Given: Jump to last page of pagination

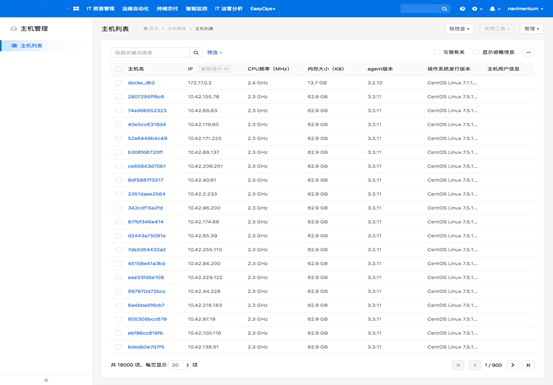Looking at the screenshot, I should pos(528,365).
